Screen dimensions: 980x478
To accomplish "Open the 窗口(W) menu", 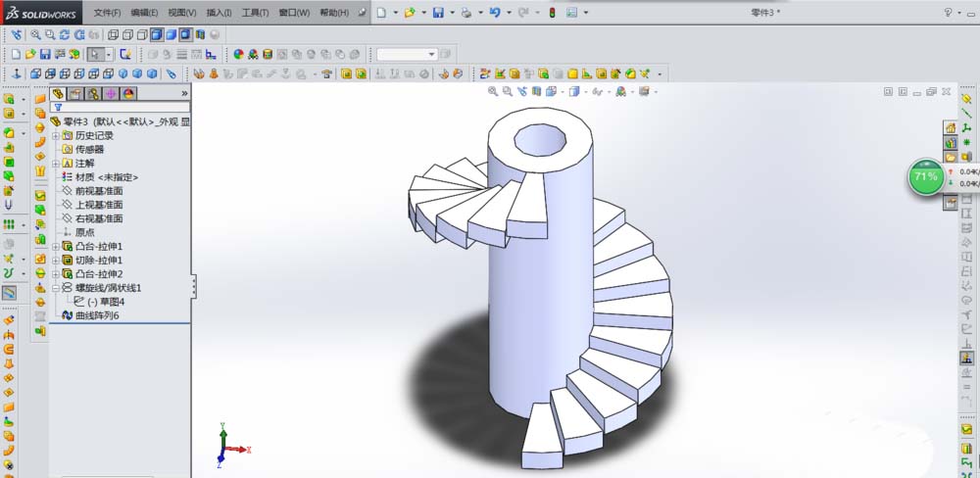I will click(x=294, y=13).
